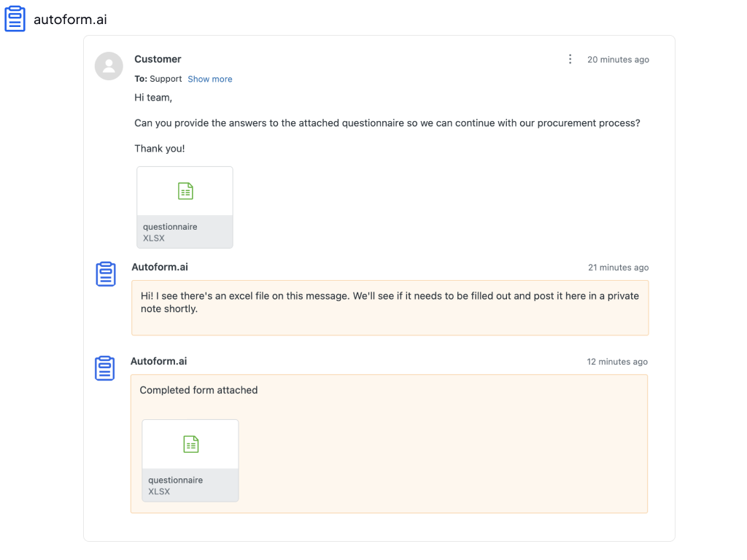Screen dimensions: 747x560
Task: Click the 12 minutes ago timestamp
Action: pos(617,362)
